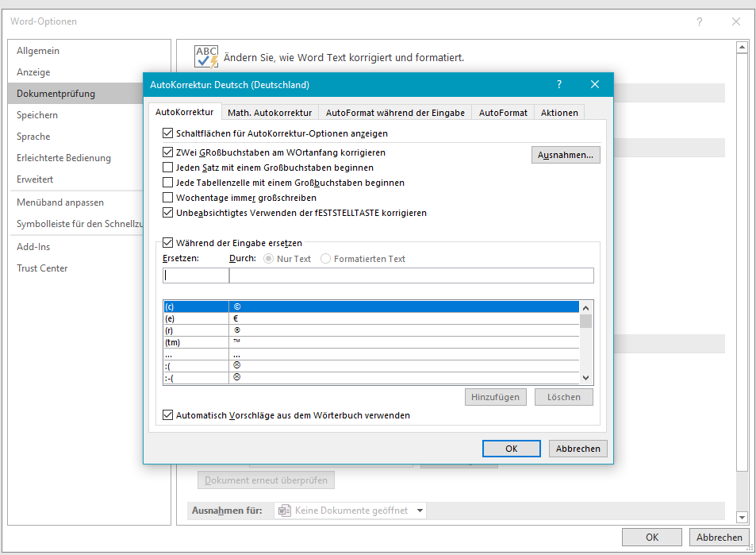Select the (tm) trademark autocorrect entry
The image size is (756, 555).
click(371, 342)
